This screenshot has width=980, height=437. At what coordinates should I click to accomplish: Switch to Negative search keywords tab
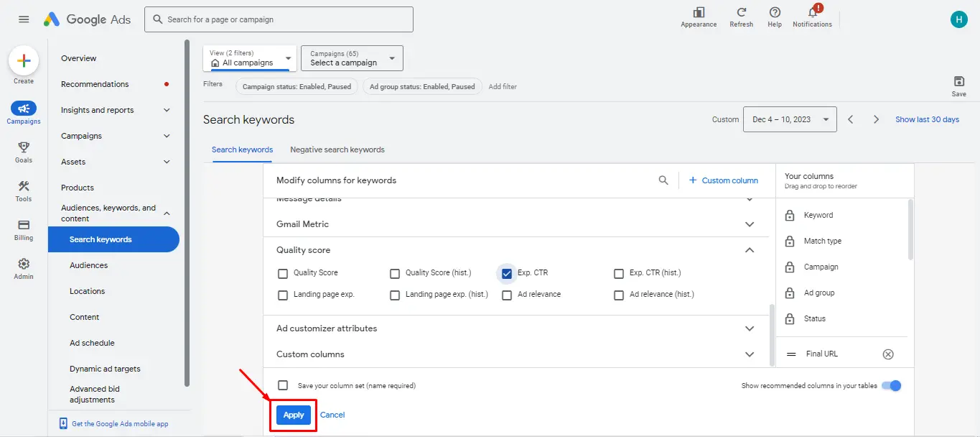click(337, 149)
